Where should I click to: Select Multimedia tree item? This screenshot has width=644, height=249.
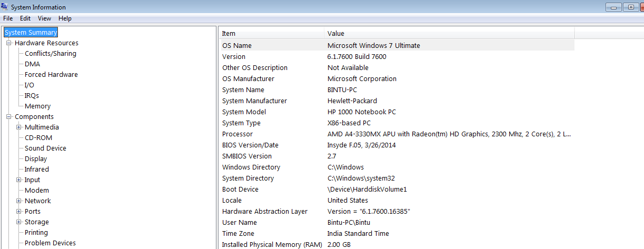click(42, 127)
